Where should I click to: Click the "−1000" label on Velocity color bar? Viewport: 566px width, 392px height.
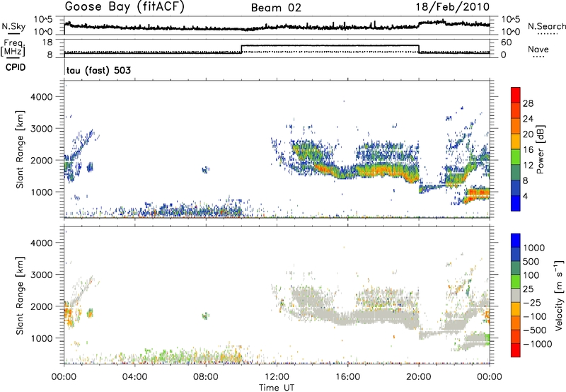pos(537,344)
